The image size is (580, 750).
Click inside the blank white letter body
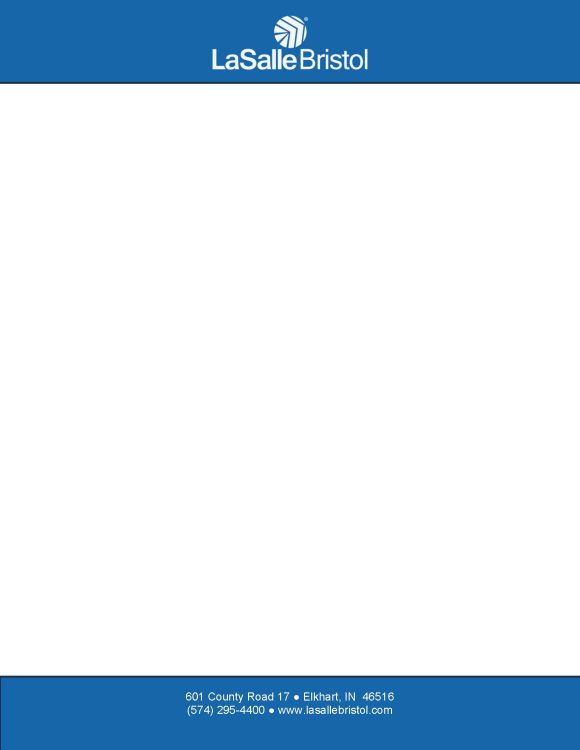pyautogui.click(x=290, y=380)
